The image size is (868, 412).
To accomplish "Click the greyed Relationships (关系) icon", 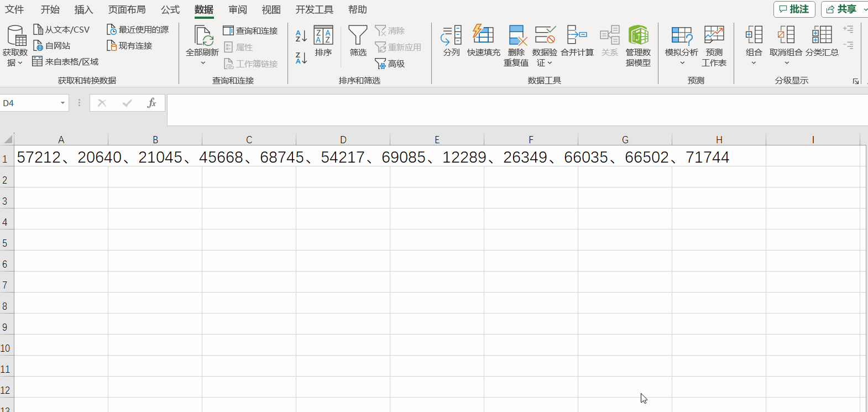I will [610, 41].
